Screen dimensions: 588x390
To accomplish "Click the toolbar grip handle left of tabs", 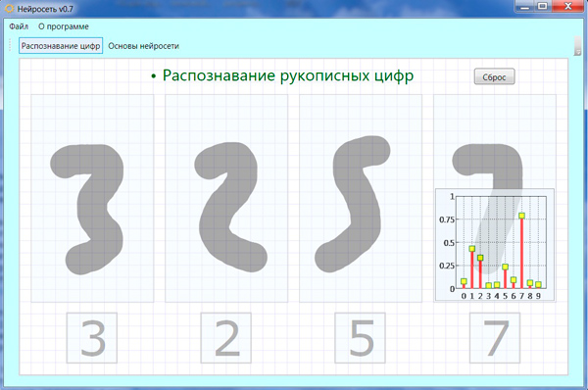I will tap(11, 45).
